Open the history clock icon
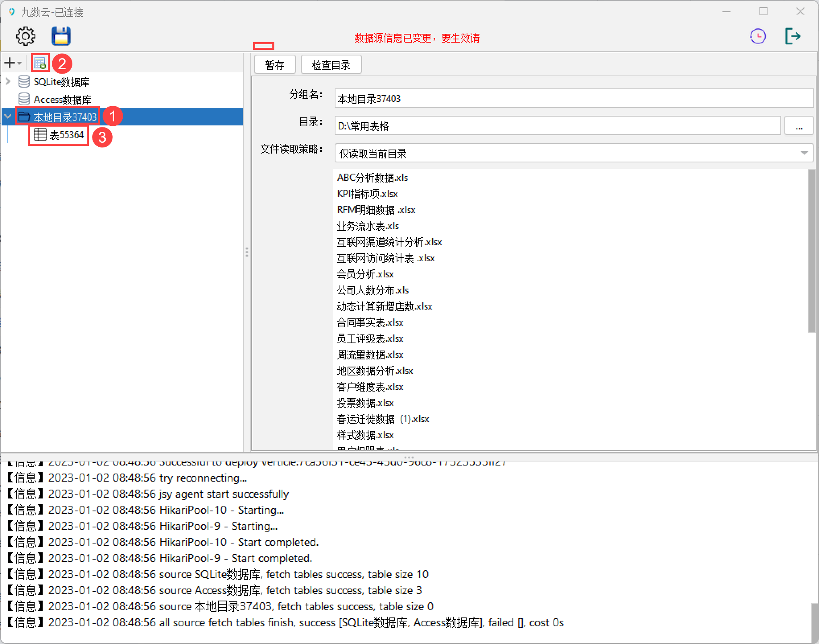The image size is (819, 644). [x=758, y=37]
